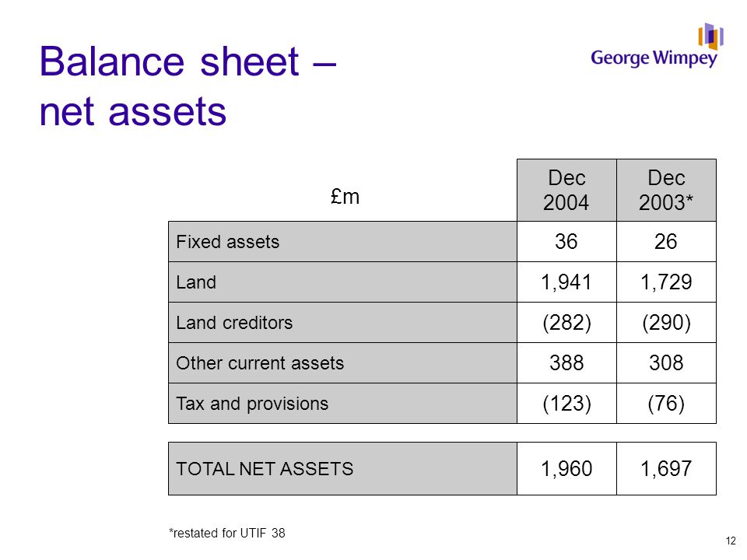Click the 1,960 total net assets cell
The image size is (747, 560).
coord(566,468)
